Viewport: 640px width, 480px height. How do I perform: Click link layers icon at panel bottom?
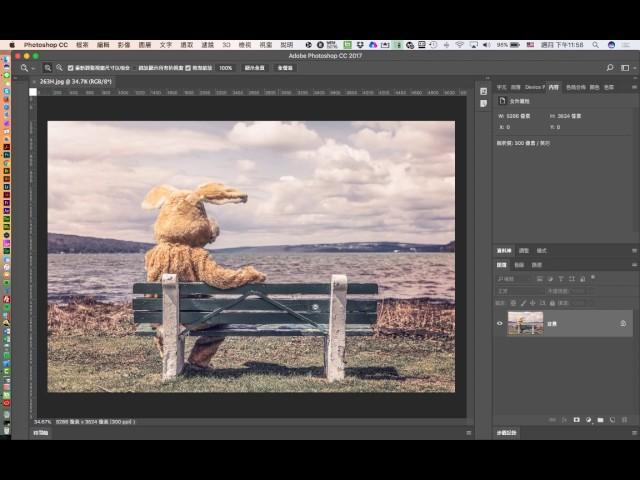[x=552, y=420]
